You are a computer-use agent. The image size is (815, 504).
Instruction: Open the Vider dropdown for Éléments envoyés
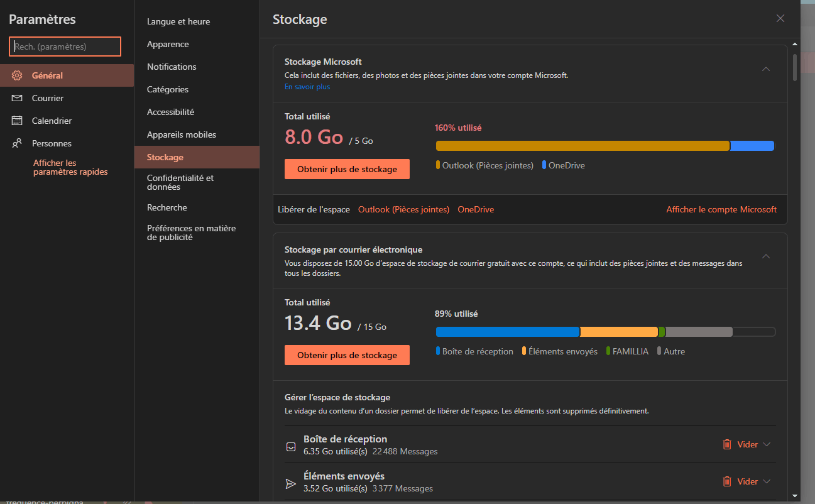pos(767,481)
